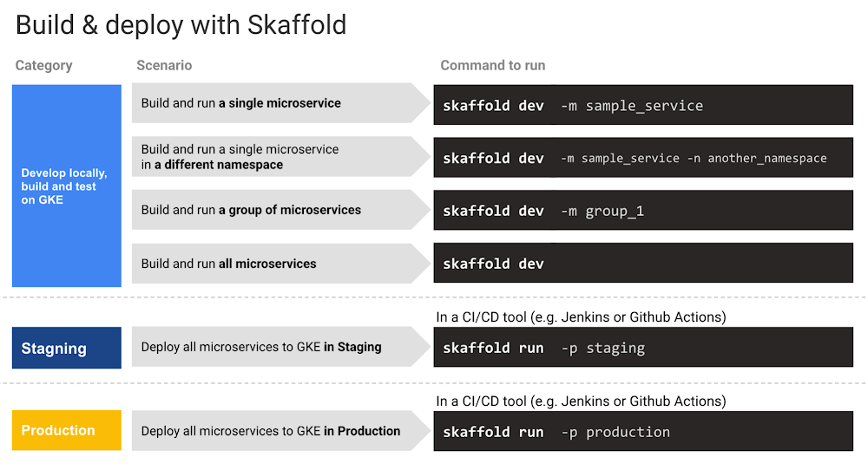Click the plain 'skaffold dev' command box
868x470 pixels.
pyautogui.click(x=642, y=264)
